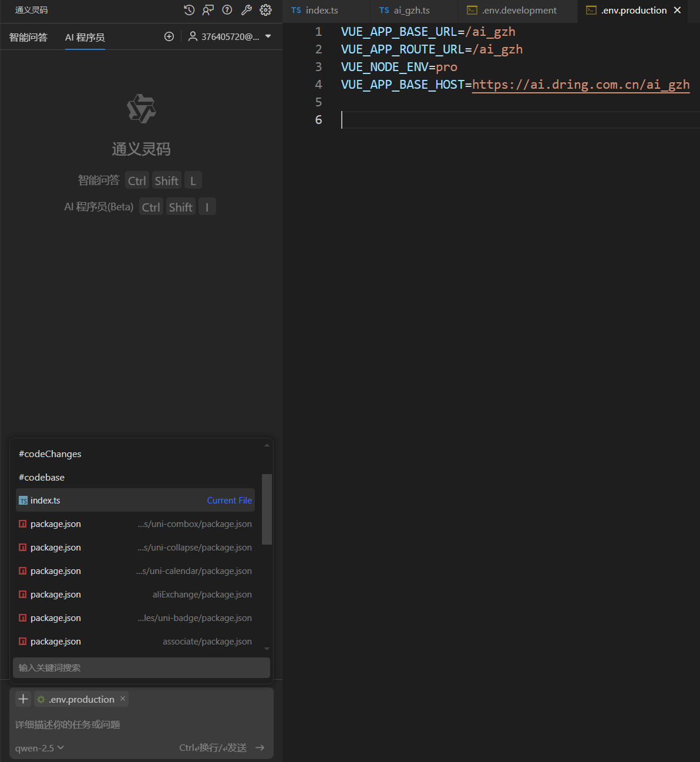Click the Current File label link
This screenshot has width=700, height=762.
229,501
